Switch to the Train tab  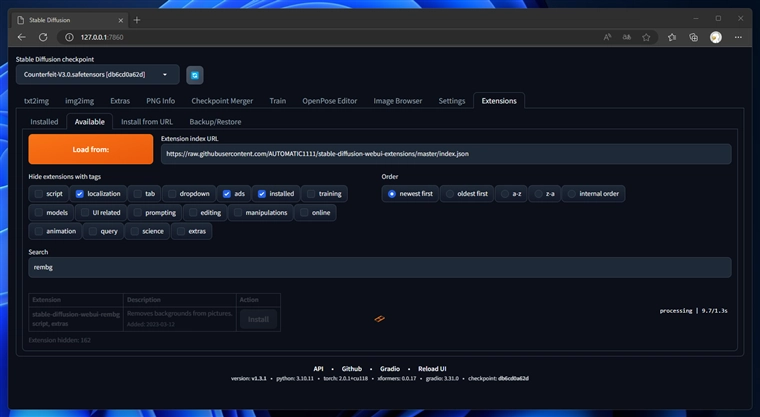click(277, 101)
